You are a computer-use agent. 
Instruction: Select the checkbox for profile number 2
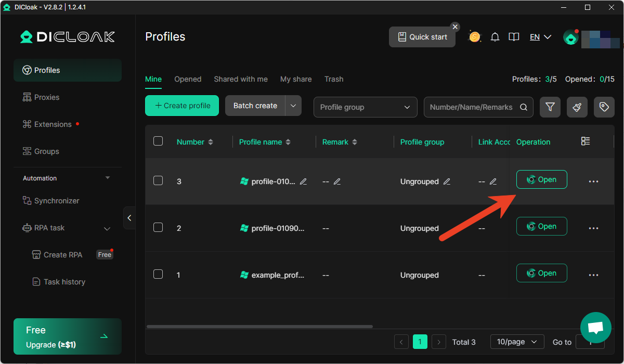158,227
